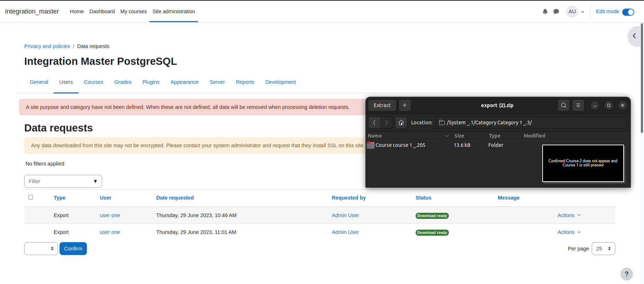Click the plus add-files button in archive window

click(405, 105)
